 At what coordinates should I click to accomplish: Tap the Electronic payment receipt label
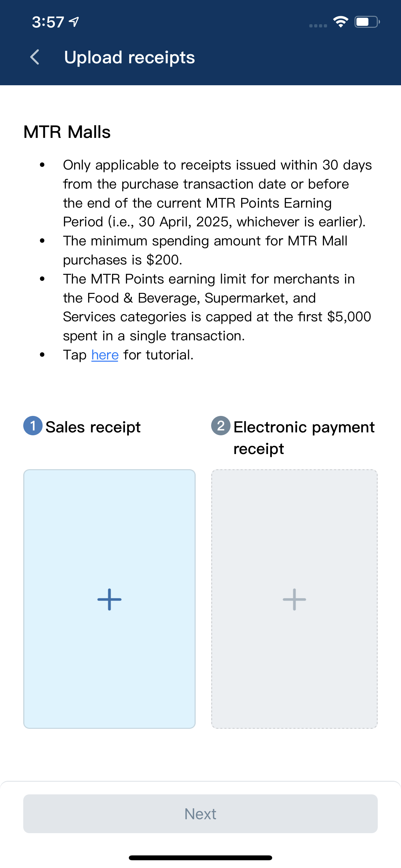tap(304, 438)
